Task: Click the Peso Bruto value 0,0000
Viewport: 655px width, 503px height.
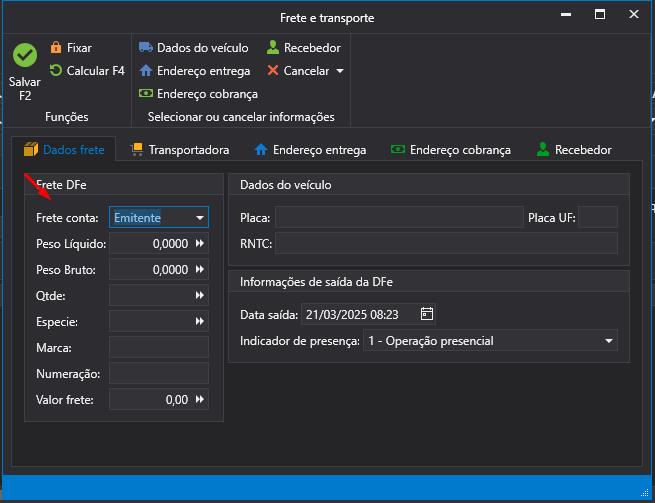Action: click(170, 270)
